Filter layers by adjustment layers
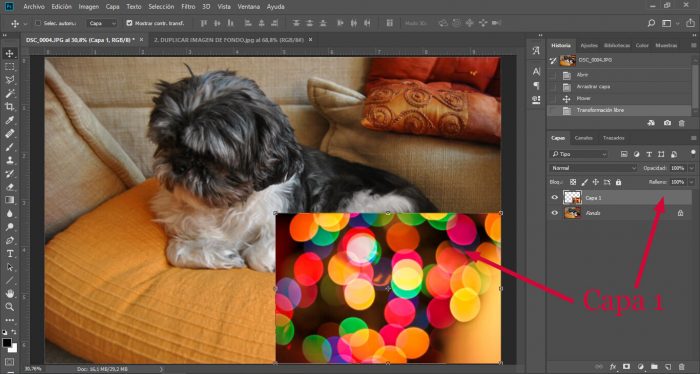Viewport: 700px width, 374px height. (637, 154)
